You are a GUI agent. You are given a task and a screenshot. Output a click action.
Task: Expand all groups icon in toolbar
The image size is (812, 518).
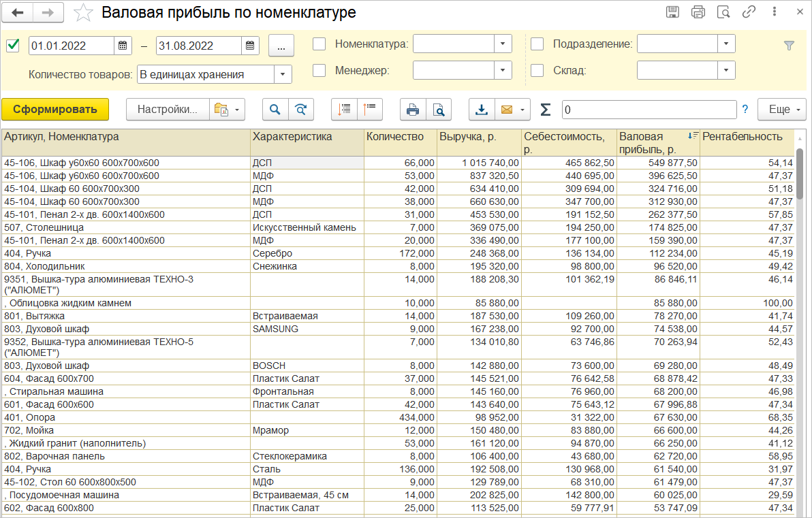coord(345,110)
